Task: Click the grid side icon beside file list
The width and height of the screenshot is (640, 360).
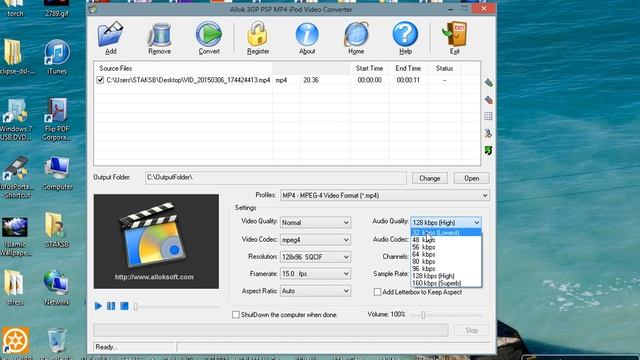Action: pyautogui.click(x=488, y=116)
